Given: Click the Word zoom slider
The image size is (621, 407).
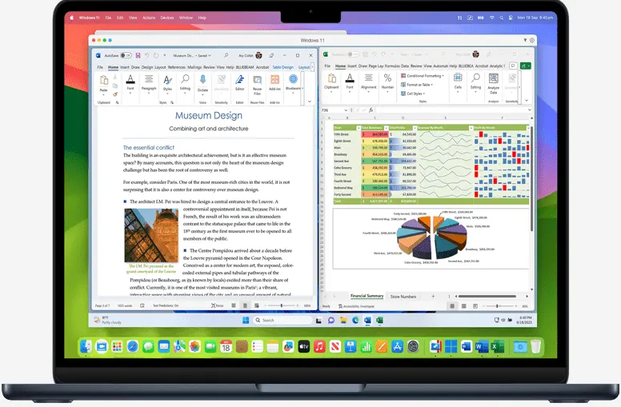Looking at the screenshot, I should click(282, 306).
